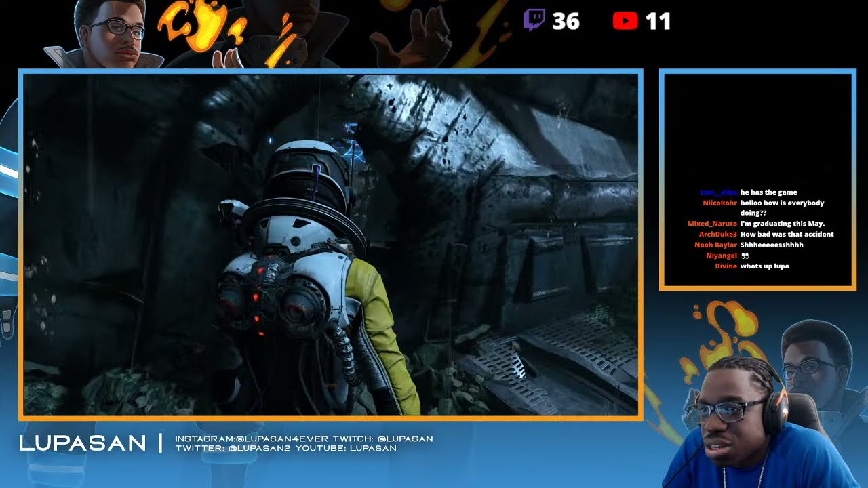Image resolution: width=868 pixels, height=488 pixels.
Task: Click the message "Shhheeeeesshhhh"
Action: coord(772,245)
